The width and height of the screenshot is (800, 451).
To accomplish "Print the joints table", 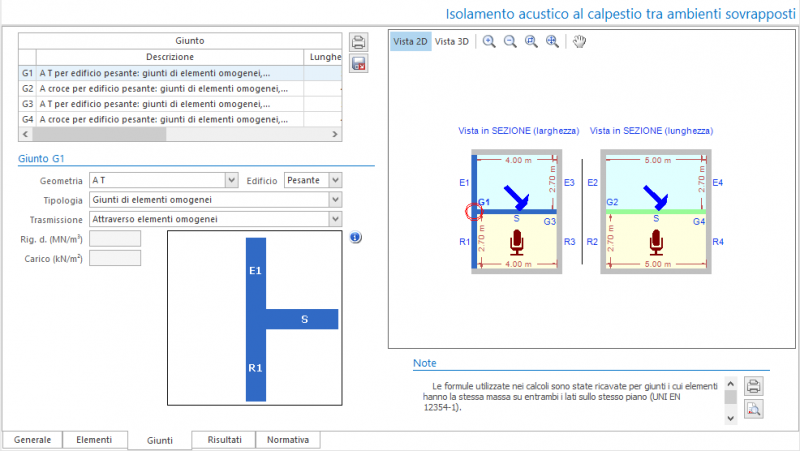I will coord(359,42).
